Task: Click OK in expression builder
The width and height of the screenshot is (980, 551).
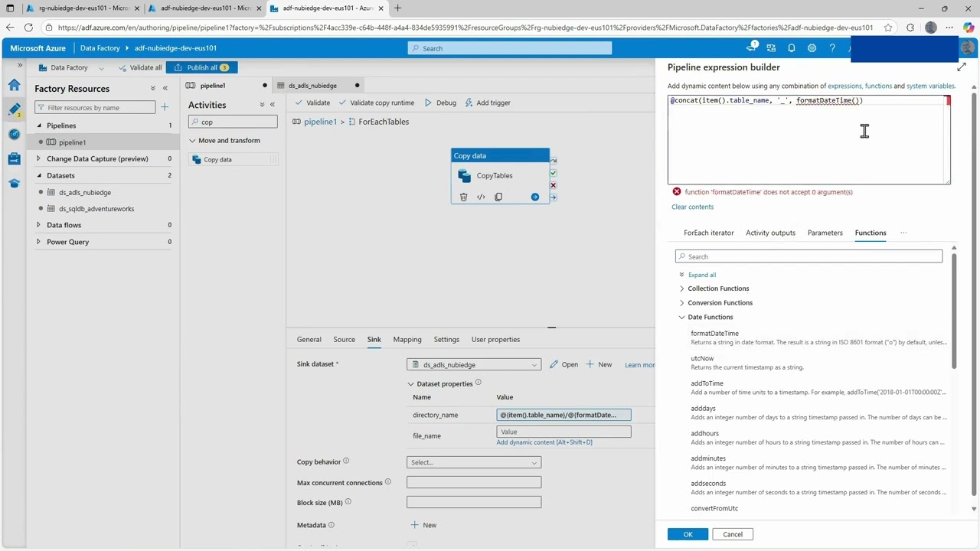Action: 688,534
